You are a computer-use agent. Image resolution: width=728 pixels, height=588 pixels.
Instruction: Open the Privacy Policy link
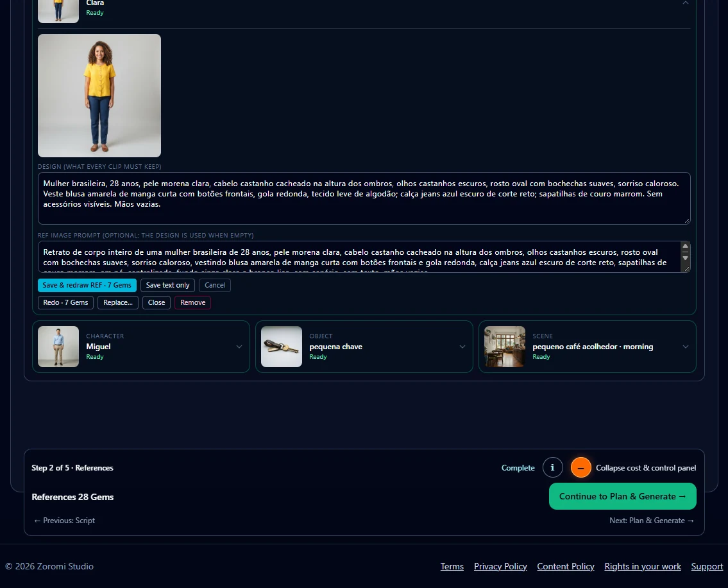[500, 567]
